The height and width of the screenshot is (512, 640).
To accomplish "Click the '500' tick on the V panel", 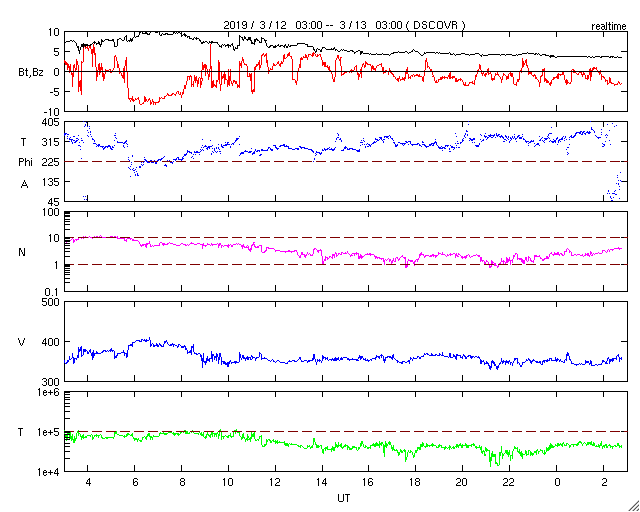I will click(x=51, y=302).
